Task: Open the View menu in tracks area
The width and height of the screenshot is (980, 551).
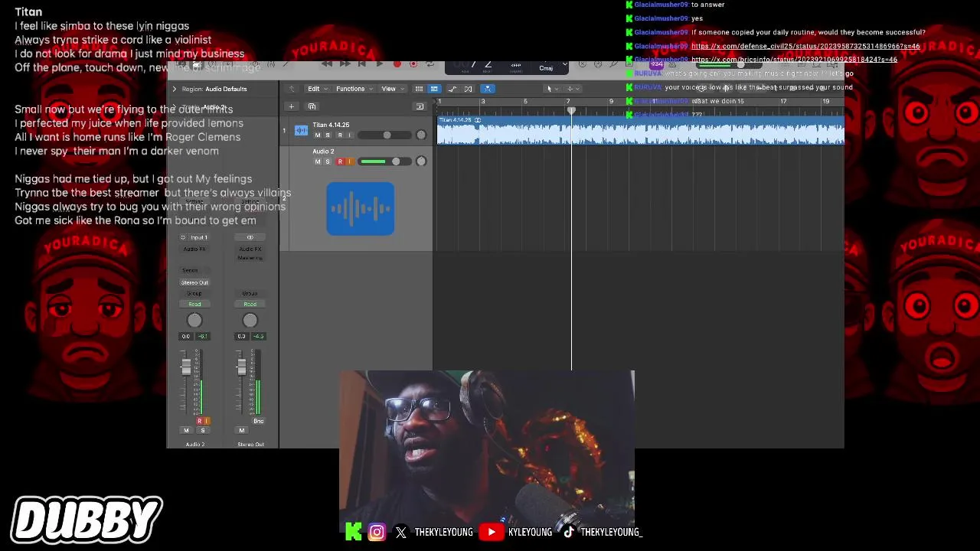Action: (391, 89)
